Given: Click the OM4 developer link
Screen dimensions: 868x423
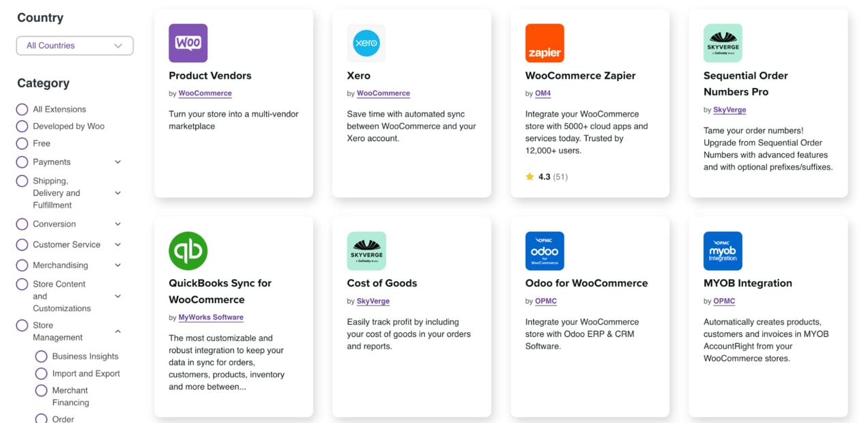Looking at the screenshot, I should tap(542, 93).
